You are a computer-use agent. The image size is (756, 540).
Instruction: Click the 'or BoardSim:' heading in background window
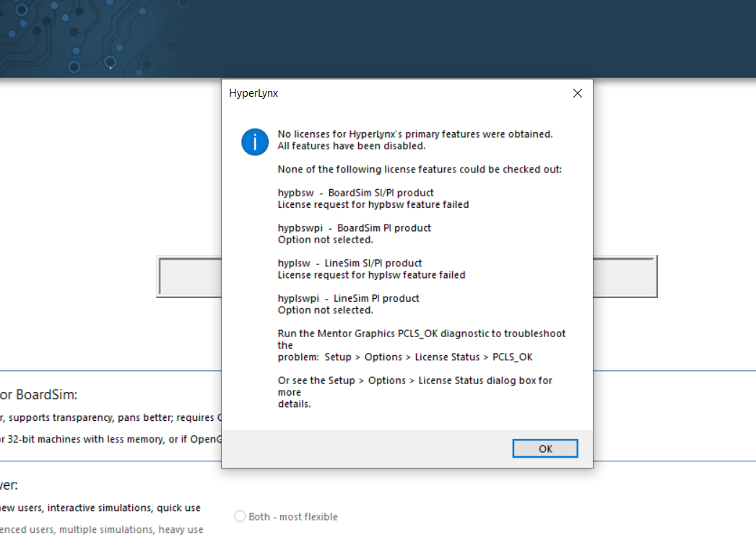tap(38, 394)
